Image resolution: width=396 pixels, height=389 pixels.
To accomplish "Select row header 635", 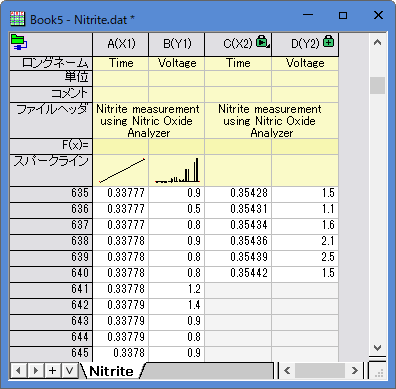I will click(51, 193).
